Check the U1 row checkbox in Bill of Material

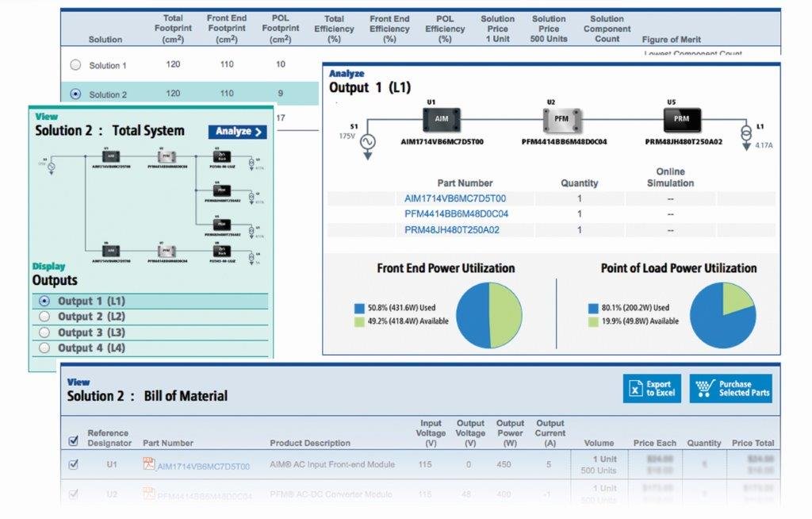tap(72, 465)
